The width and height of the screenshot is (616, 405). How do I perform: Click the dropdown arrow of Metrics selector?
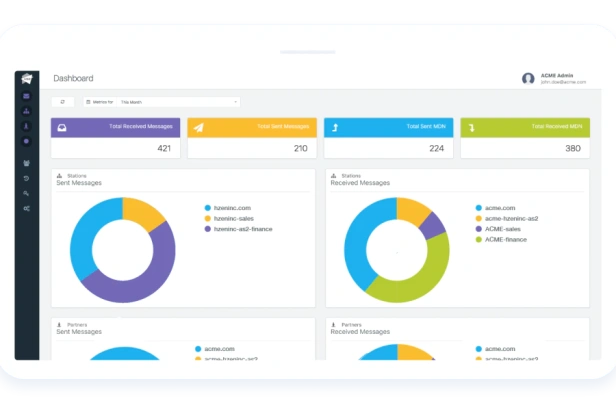[x=235, y=102]
